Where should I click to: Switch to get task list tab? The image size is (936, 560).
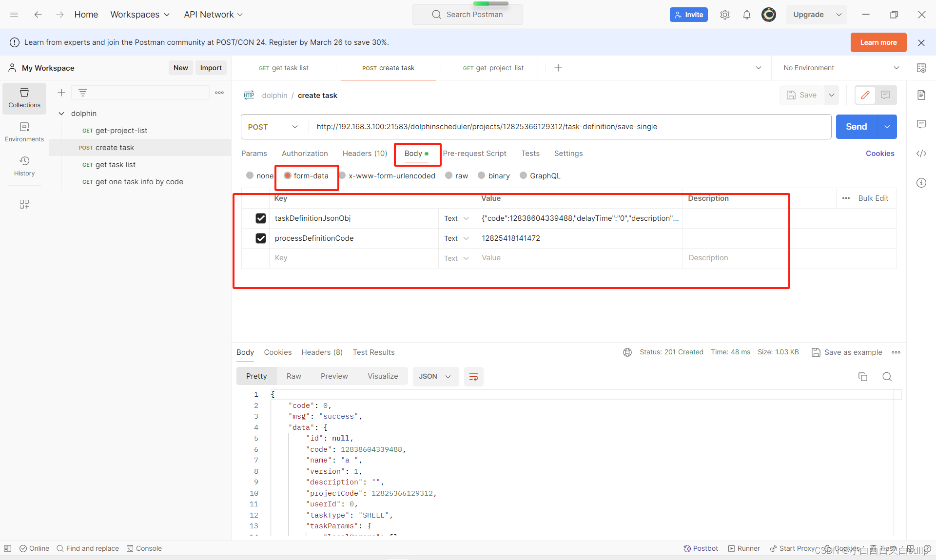[x=283, y=68]
